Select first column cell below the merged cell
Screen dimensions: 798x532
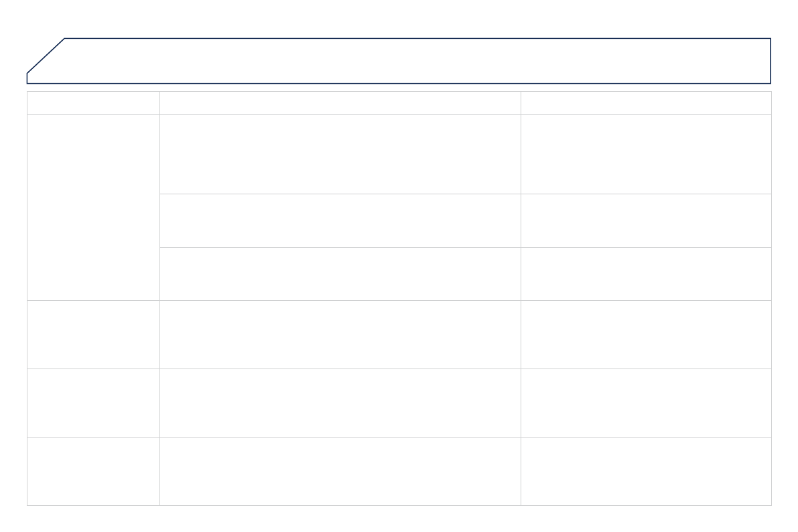click(93, 334)
